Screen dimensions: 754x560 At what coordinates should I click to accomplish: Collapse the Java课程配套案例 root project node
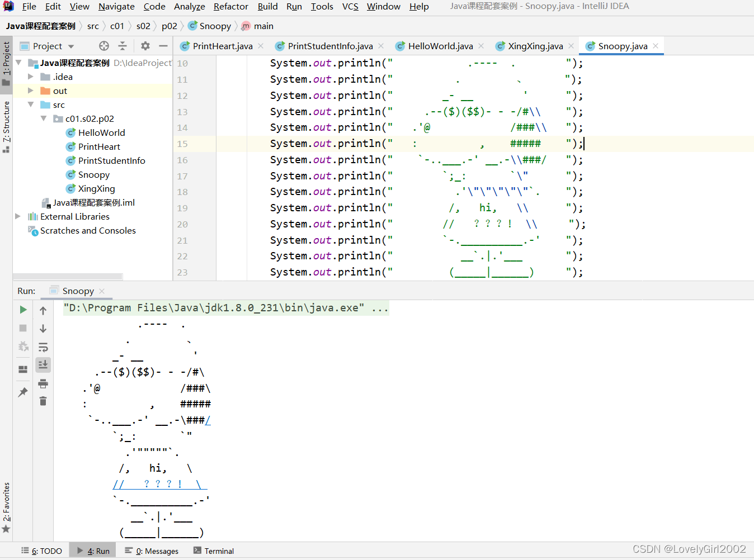tap(19, 63)
